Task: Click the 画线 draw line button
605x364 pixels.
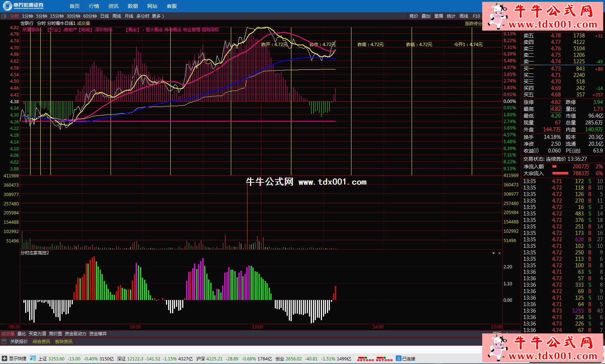Action: pyautogui.click(x=464, y=16)
